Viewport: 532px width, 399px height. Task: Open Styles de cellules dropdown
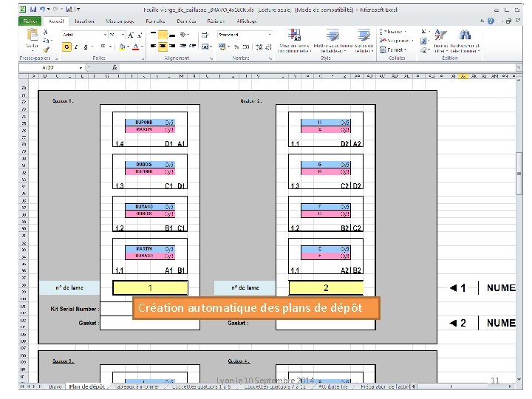click(x=364, y=41)
